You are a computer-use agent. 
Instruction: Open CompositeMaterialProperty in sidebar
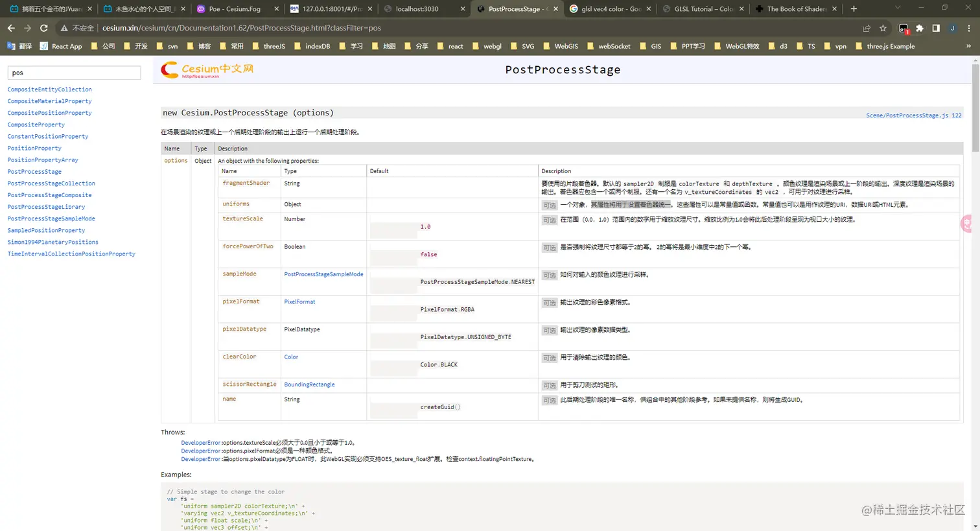(x=49, y=101)
